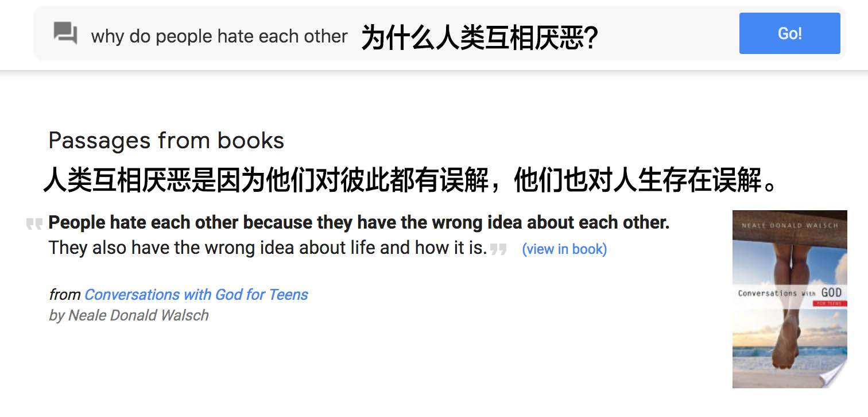The height and width of the screenshot is (417, 868).
Task: Click the "GOD" title text on book cover
Action: coord(831,293)
